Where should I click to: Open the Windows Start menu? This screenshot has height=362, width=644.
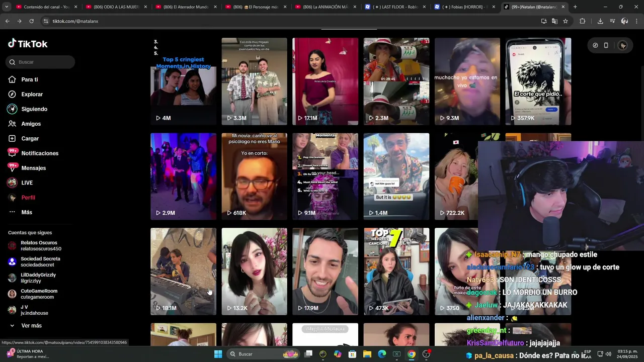[x=218, y=354]
